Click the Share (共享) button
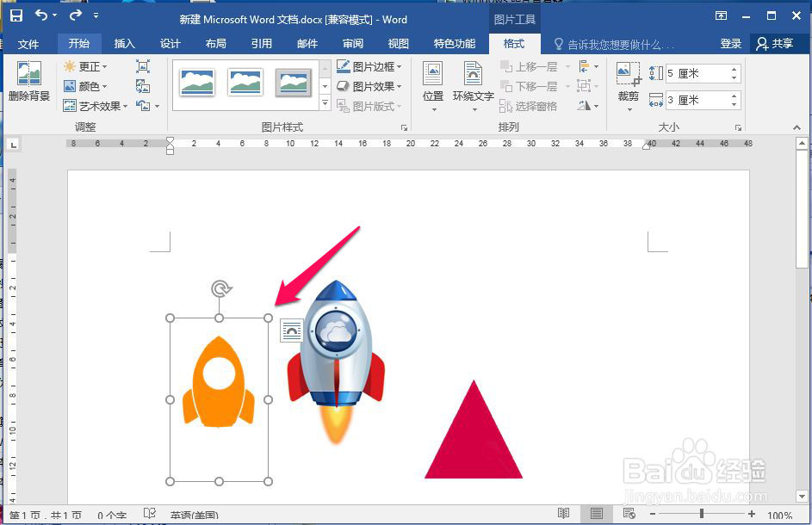812x525 pixels. [x=775, y=44]
